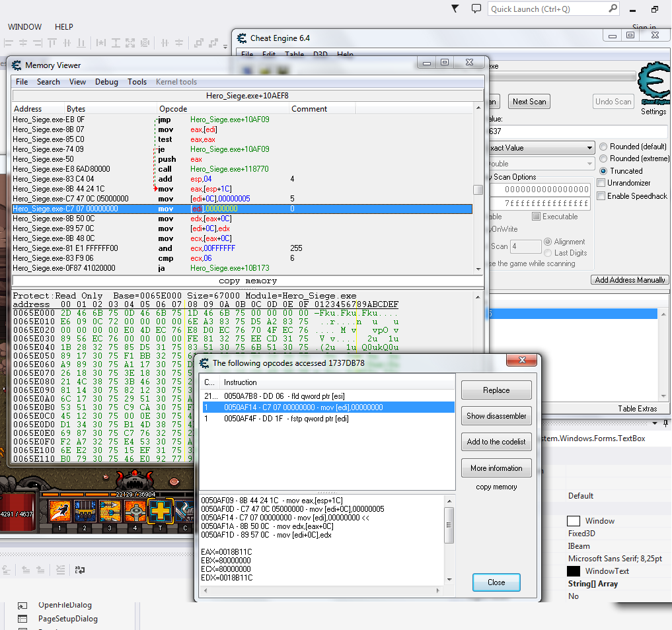This screenshot has height=630, width=672.
Task: Click the align tops toolbar icon
Action: (x=52, y=43)
